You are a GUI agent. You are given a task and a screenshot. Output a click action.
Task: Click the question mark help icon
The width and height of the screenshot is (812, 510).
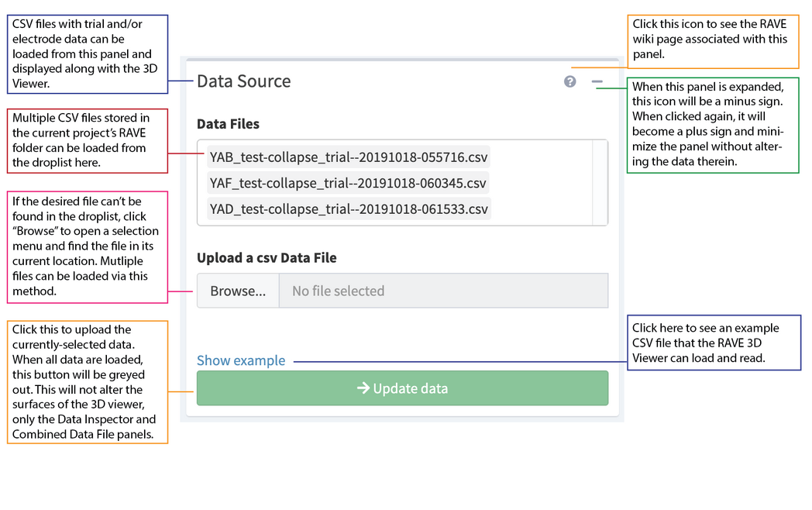tap(569, 81)
